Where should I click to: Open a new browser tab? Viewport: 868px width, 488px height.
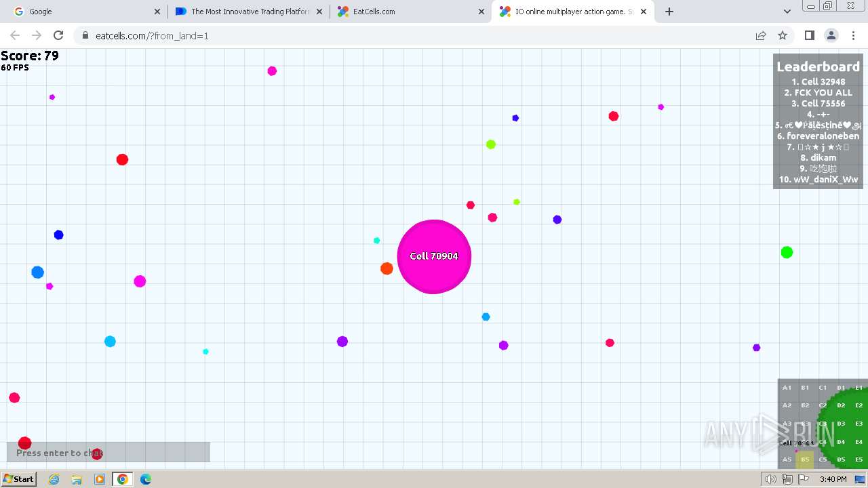[x=669, y=12]
